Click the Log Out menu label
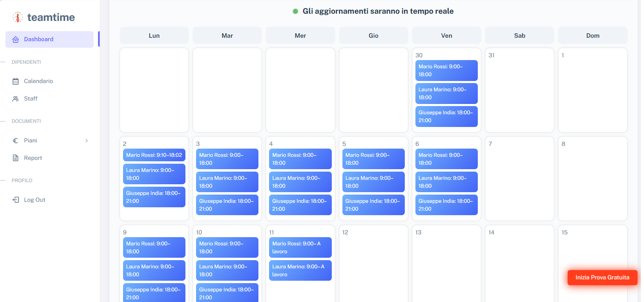Screen dimensions: 644x302 pos(35,200)
